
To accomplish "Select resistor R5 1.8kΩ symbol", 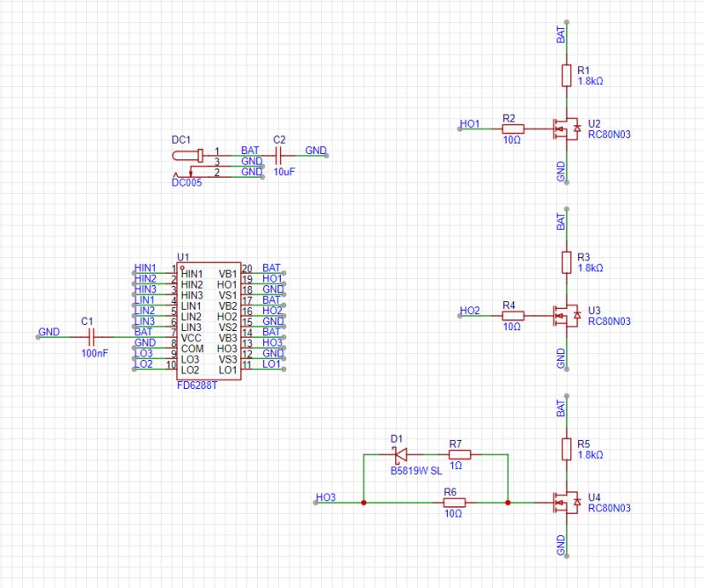I will (x=568, y=451).
